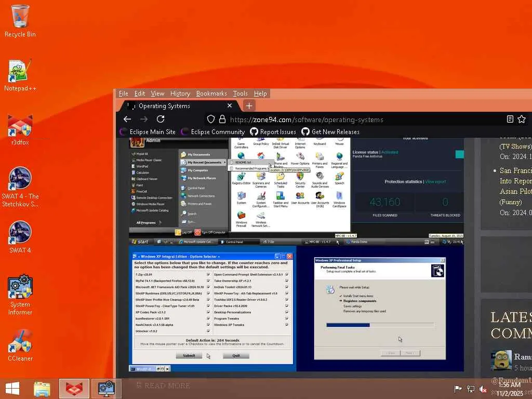Open Action Center flag tray icon
Image resolution: width=532 pixels, height=399 pixels.
click(x=458, y=389)
